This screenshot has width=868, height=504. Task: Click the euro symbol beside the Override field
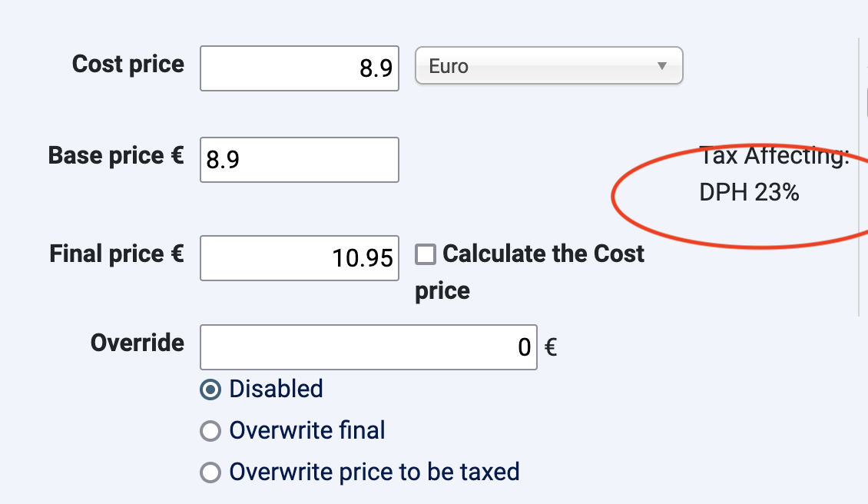(x=550, y=348)
